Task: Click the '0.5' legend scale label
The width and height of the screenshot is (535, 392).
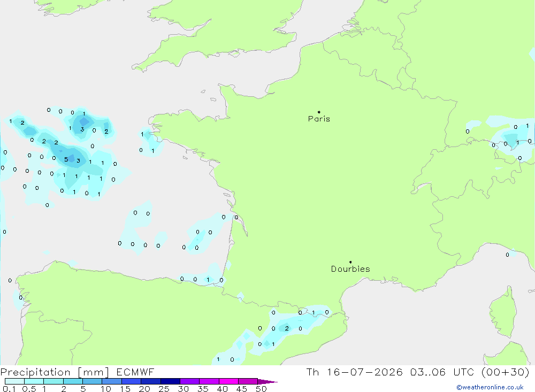Action: (x=29, y=389)
